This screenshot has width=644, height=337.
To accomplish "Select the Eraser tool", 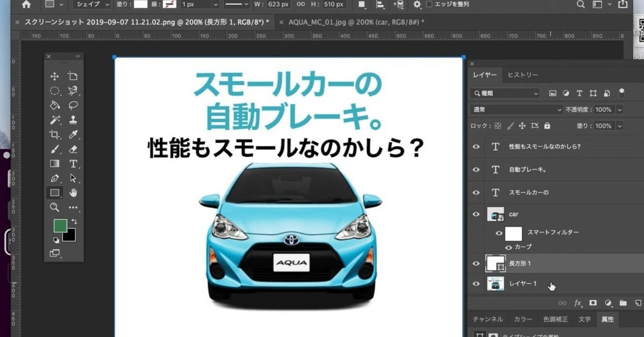I will (73, 149).
